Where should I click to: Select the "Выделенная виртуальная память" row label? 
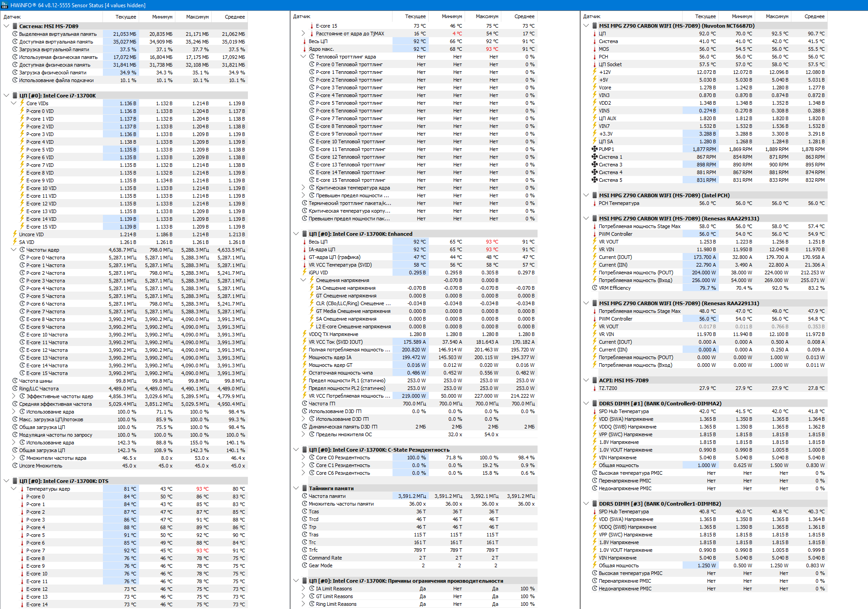click(58, 34)
